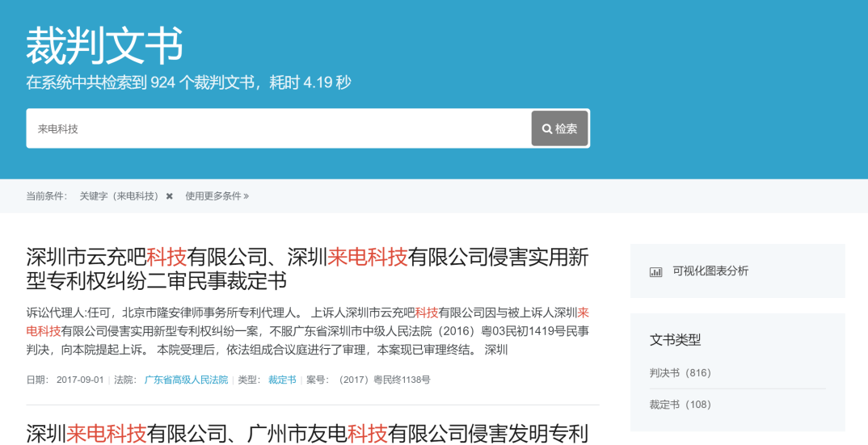Click the 裁判文书 page heading
868x445 pixels.
coord(104,45)
